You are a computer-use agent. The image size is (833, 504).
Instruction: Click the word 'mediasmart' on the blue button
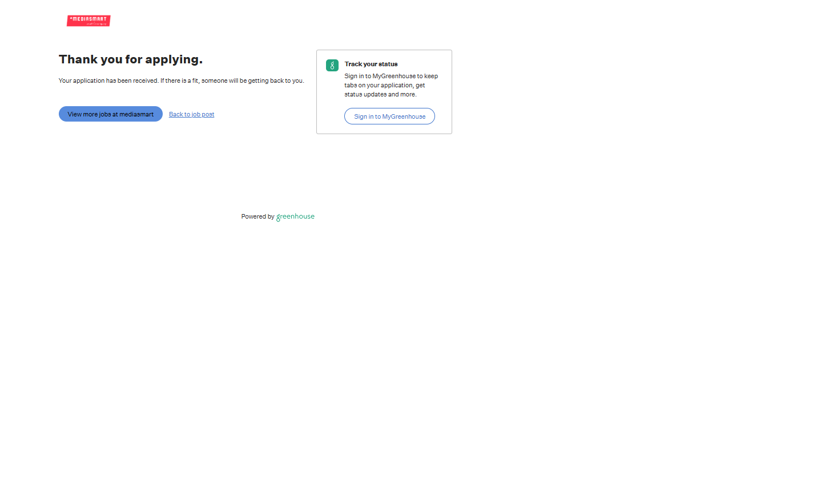point(136,115)
